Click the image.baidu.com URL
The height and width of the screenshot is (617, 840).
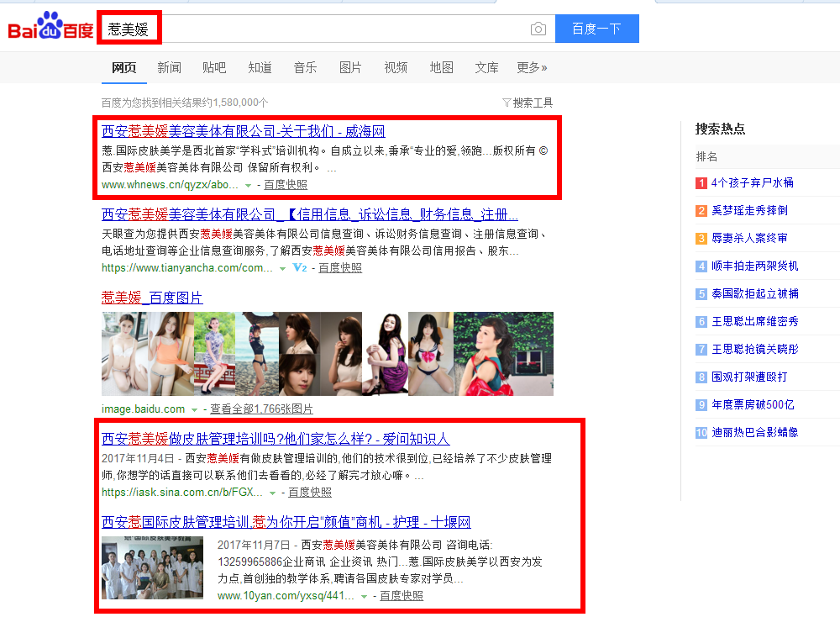pyautogui.click(x=143, y=409)
